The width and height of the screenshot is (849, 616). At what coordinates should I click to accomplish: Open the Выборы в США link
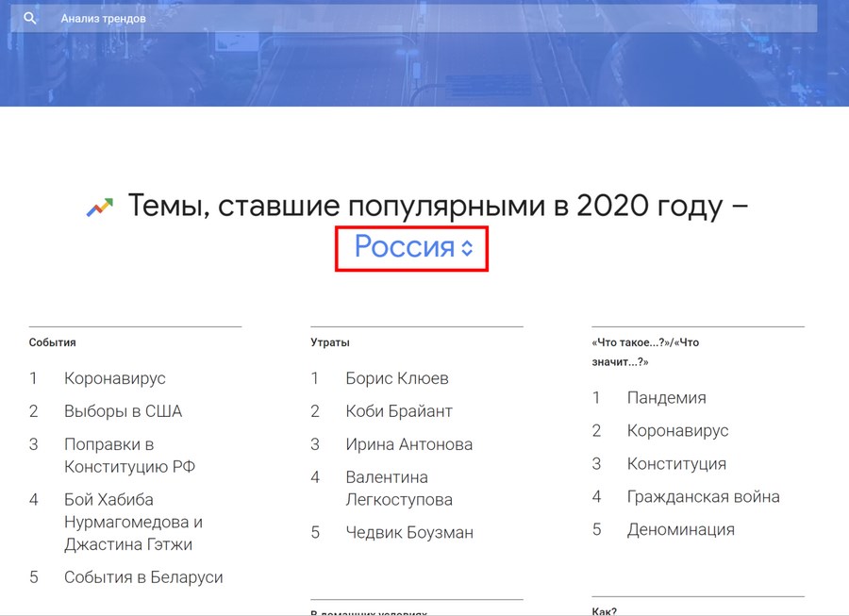123,411
